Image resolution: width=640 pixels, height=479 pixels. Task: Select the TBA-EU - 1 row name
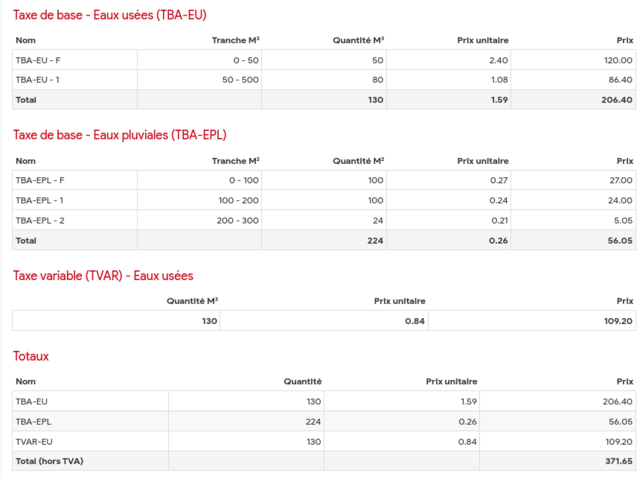(38, 80)
